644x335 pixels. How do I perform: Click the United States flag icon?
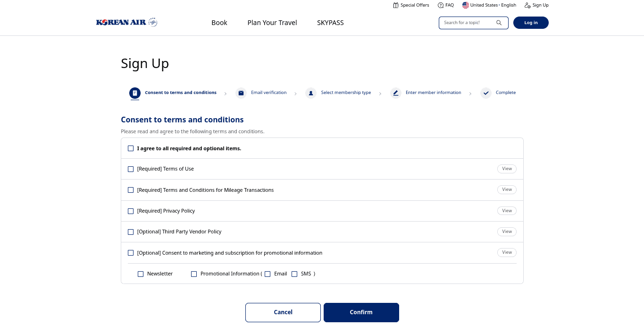(x=466, y=5)
